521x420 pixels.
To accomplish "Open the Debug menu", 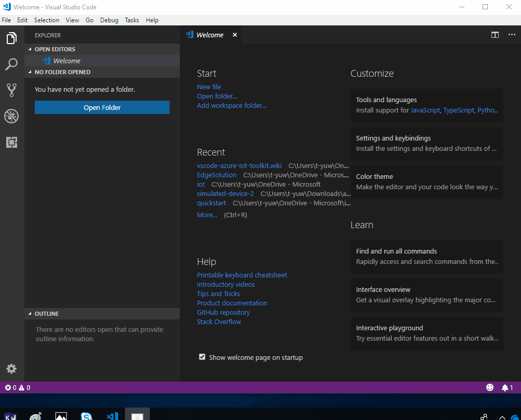I will pyautogui.click(x=109, y=20).
